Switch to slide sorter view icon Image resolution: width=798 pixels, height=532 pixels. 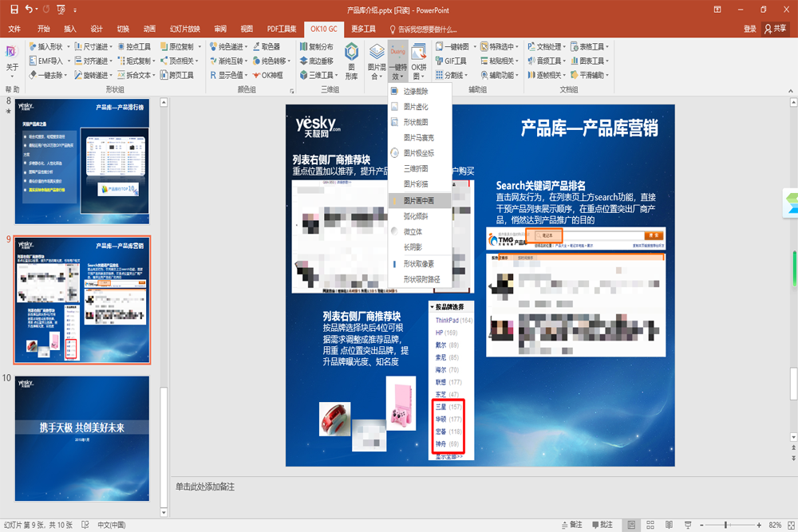click(652, 525)
